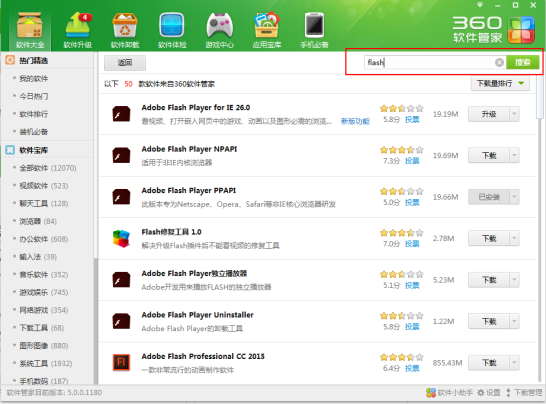Click title Adobe Flash Player独立播放器
Viewport: 546px width, 404px height.
tap(194, 273)
